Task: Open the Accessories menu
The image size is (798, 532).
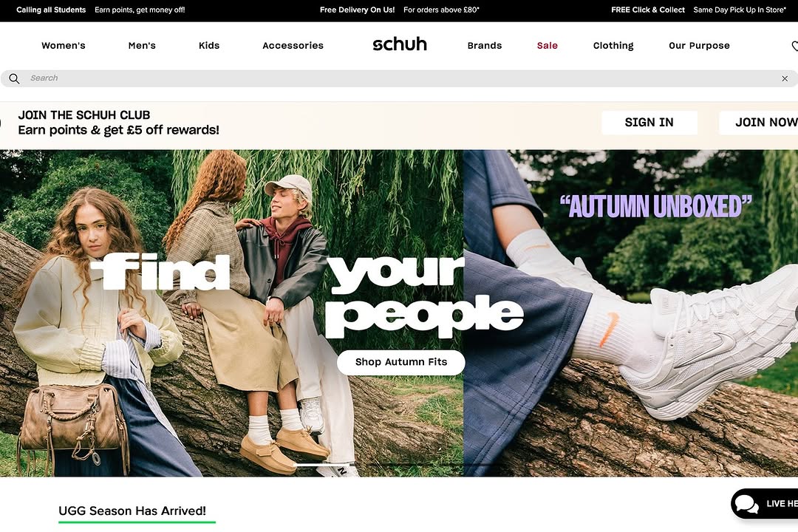Action: pyautogui.click(x=293, y=45)
